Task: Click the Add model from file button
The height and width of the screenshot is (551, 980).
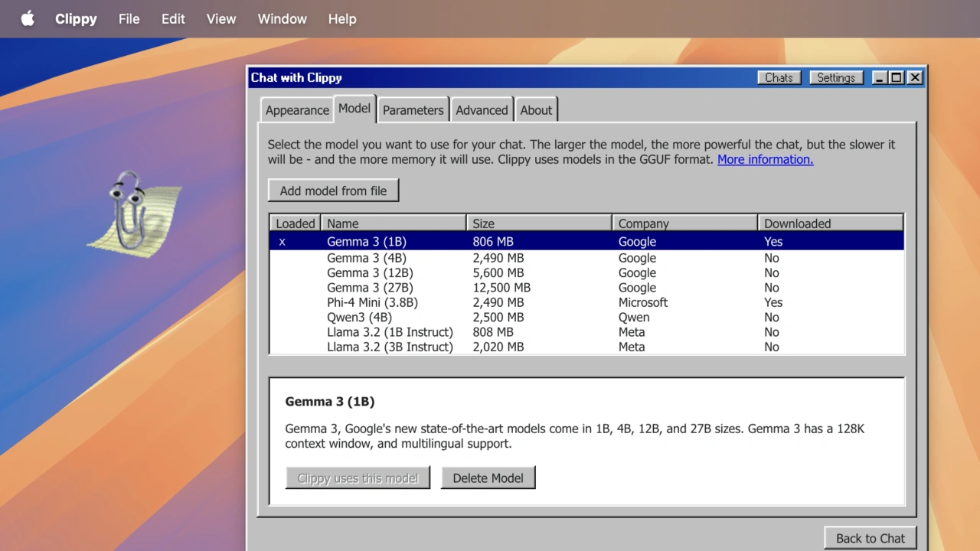Action: tap(333, 191)
